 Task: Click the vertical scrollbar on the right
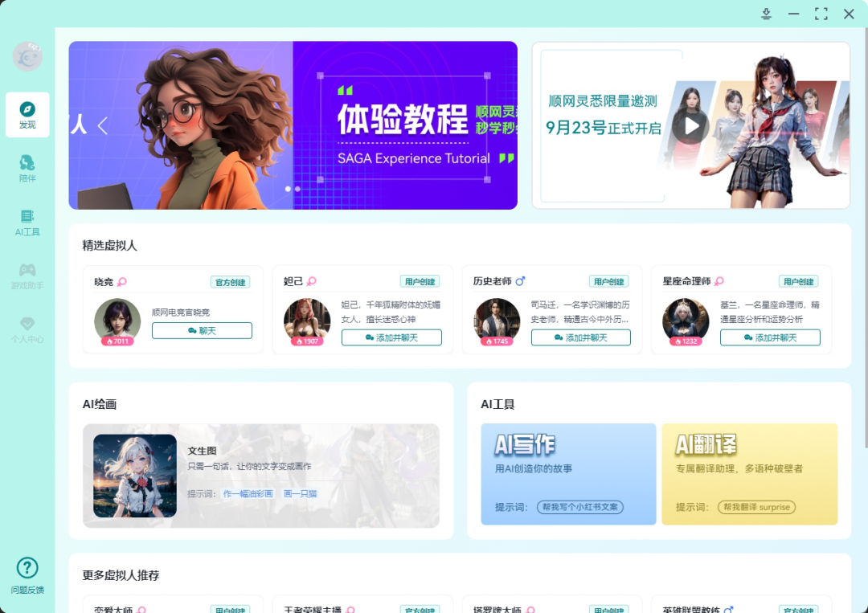[866, 238]
